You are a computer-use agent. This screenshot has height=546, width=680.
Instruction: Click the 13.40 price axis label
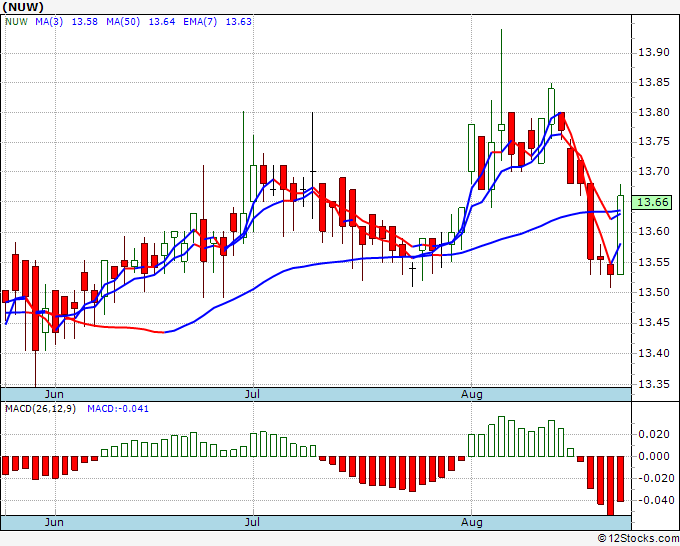(654, 353)
